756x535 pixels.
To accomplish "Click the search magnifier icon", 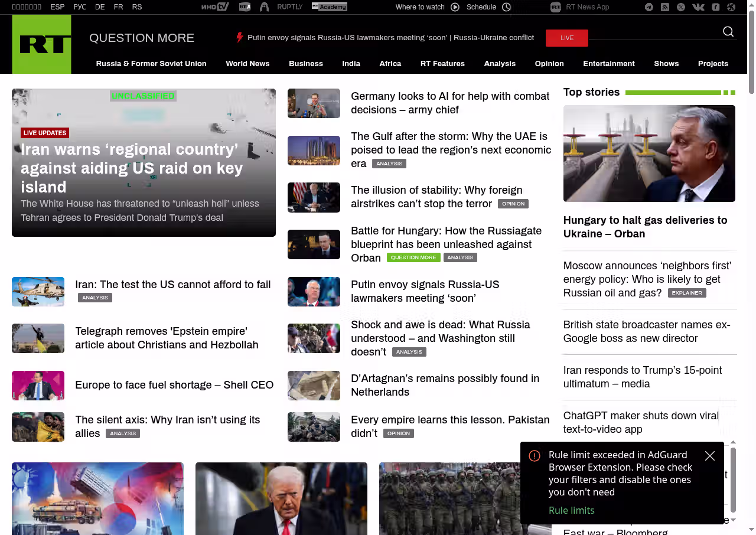I will 728,32.
